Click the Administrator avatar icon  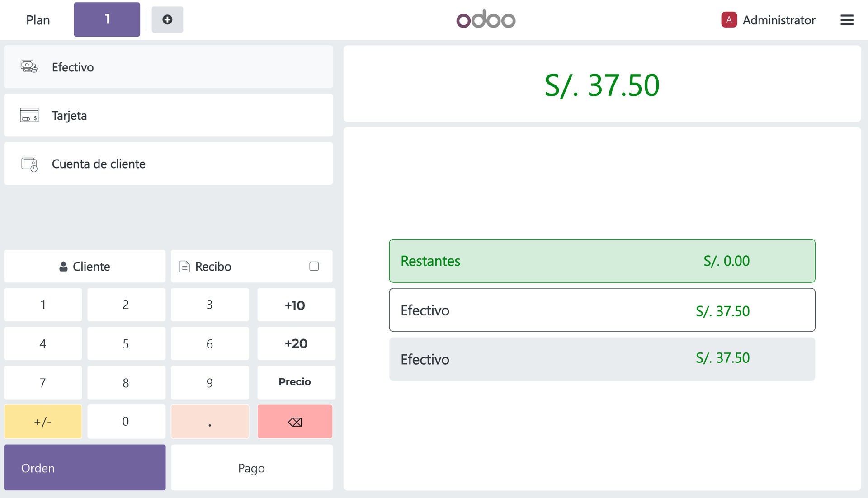point(729,20)
